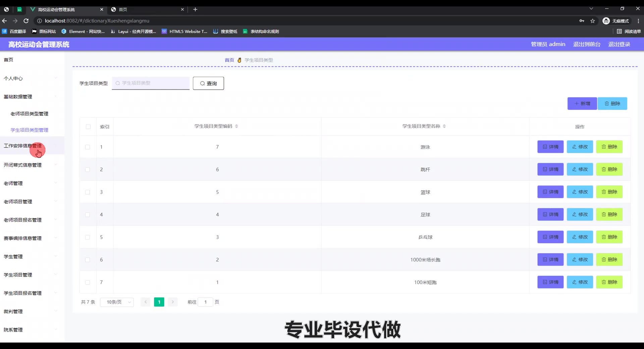Expand the 老师项目报名管理 sidebar menu
This screenshot has height=349, width=644.
(x=32, y=220)
